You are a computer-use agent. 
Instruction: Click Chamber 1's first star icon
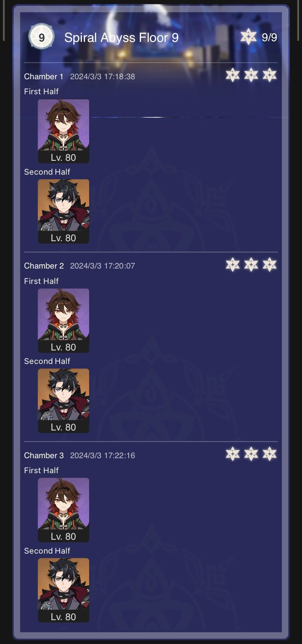coord(232,75)
